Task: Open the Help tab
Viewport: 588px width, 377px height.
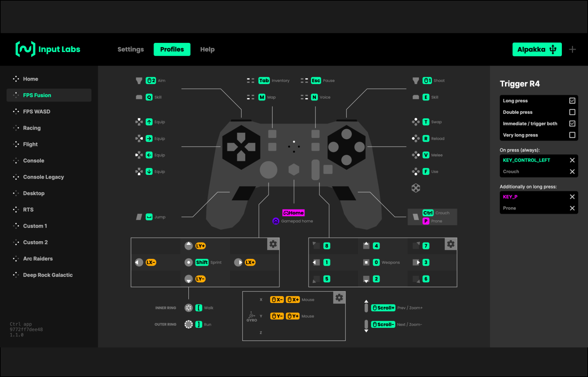Action: click(207, 50)
